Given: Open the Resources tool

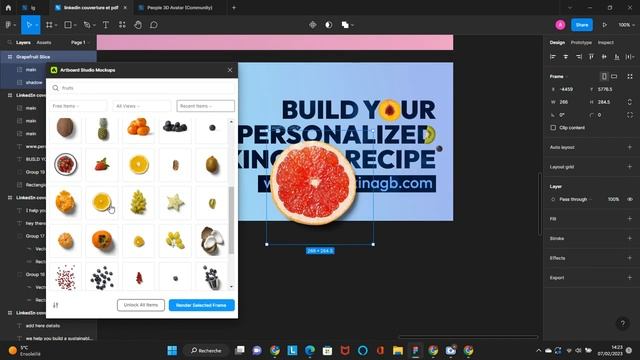Looking at the screenshot, I should (x=122, y=25).
